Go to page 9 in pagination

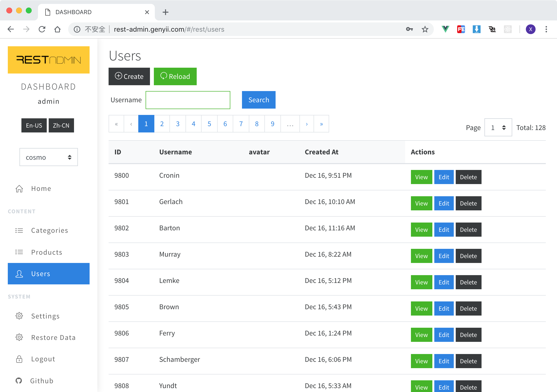[x=273, y=124]
